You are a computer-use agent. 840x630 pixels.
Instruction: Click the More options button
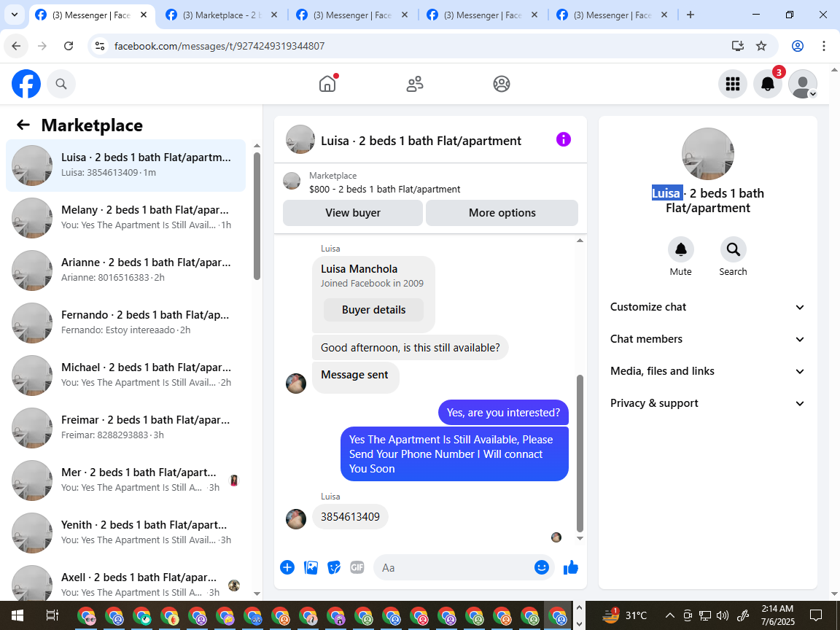502,213
